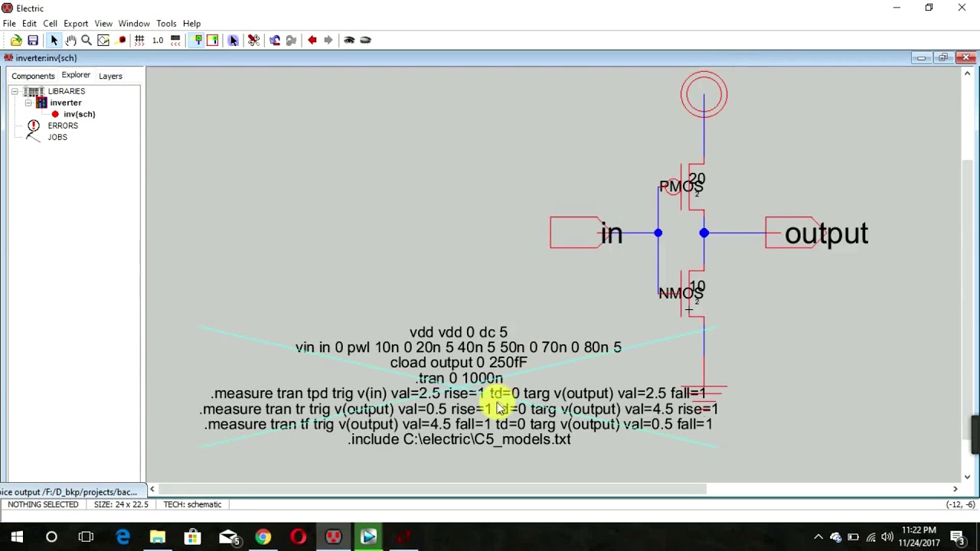Screen dimensions: 980x551
Task: Toggle the Select Objects mode icon
Action: [198, 40]
